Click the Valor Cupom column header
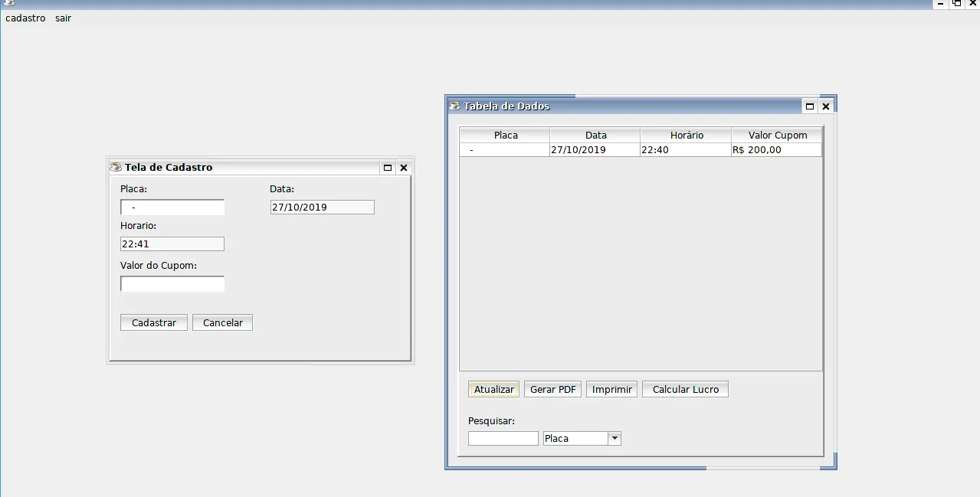Viewport: 980px width, 497px height. pos(777,135)
